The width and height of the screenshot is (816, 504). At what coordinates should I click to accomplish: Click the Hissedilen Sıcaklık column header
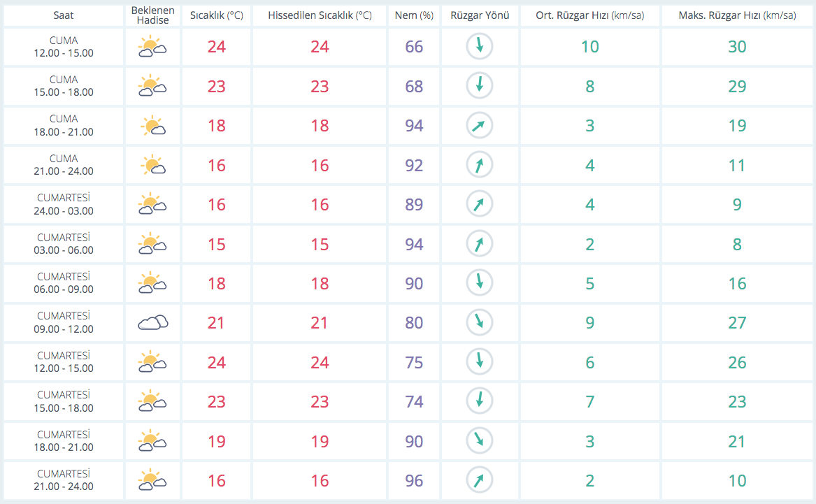320,15
